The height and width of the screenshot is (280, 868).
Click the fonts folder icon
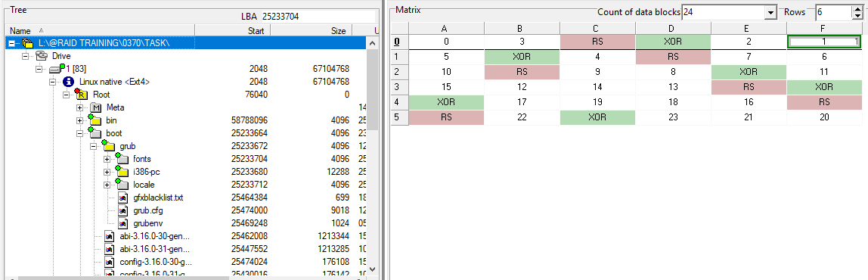(122, 159)
